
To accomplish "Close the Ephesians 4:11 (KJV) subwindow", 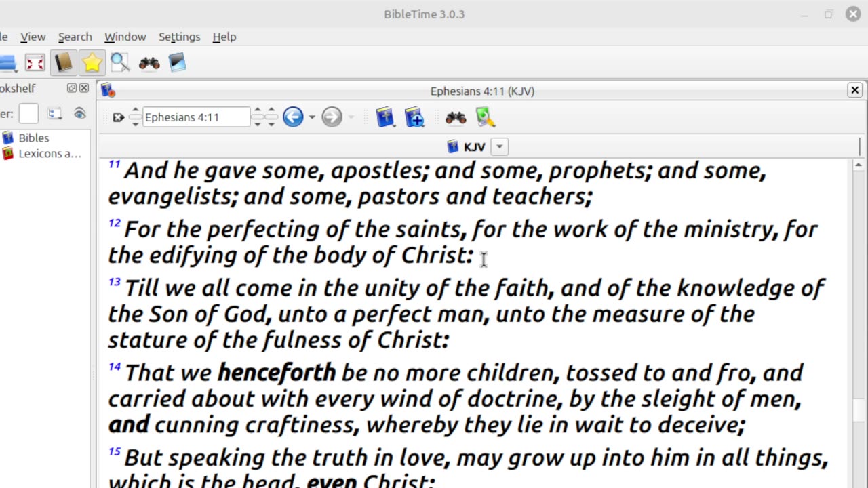I will point(854,90).
